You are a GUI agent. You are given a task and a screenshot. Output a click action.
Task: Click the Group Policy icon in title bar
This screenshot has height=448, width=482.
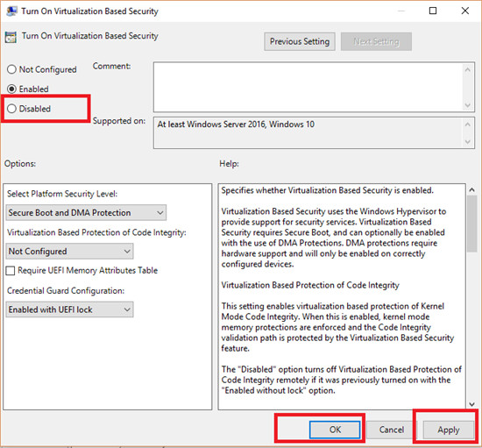pos(11,11)
